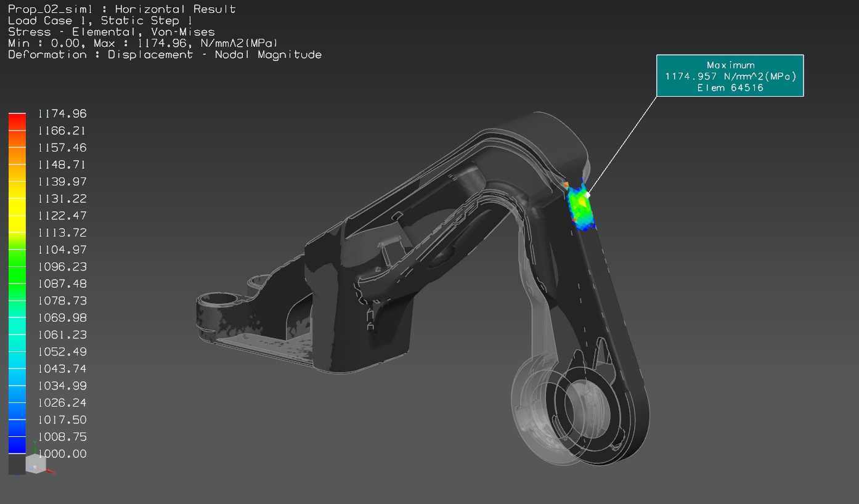
Task: Click the legend value 1139.97
Action: click(62, 182)
